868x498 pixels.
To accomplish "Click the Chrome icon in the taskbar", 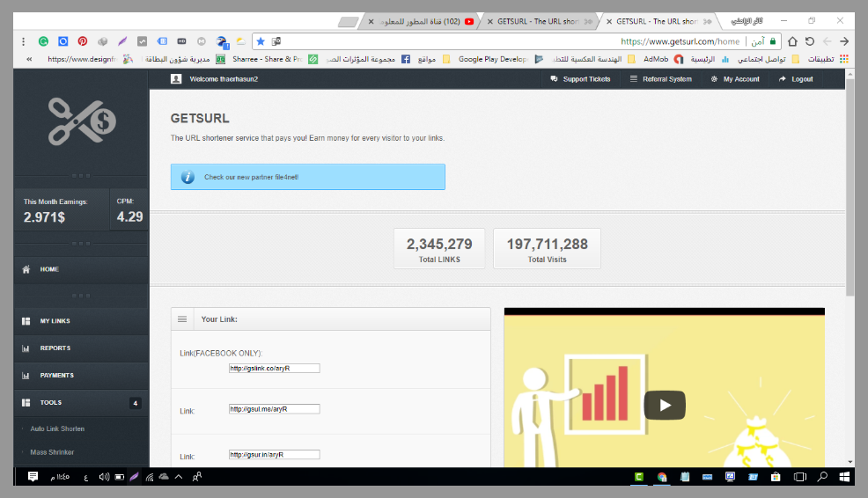I will click(662, 477).
